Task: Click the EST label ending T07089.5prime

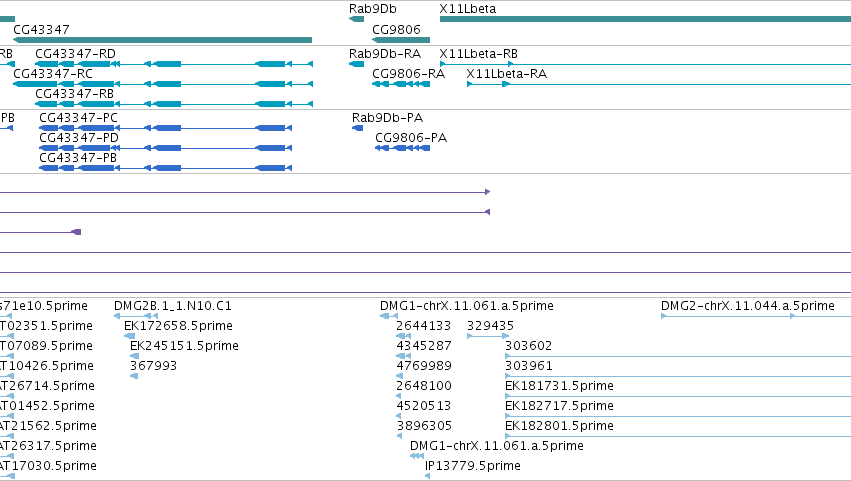Action: click(x=46, y=346)
